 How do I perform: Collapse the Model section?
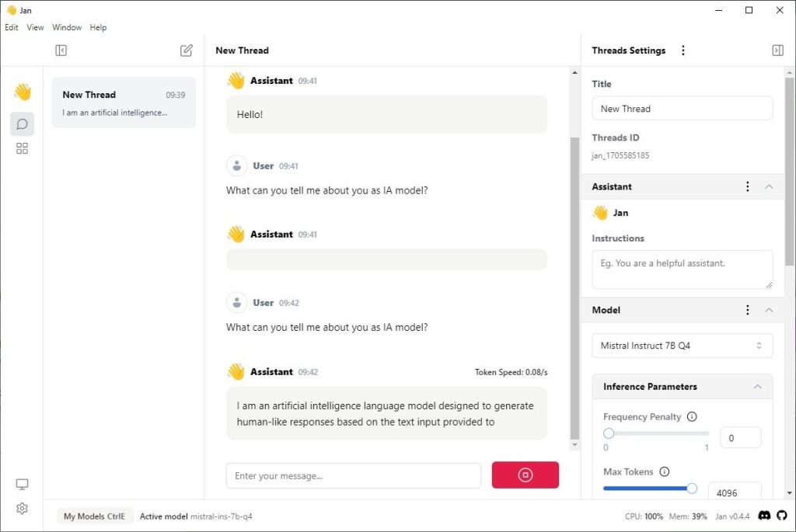click(x=769, y=310)
